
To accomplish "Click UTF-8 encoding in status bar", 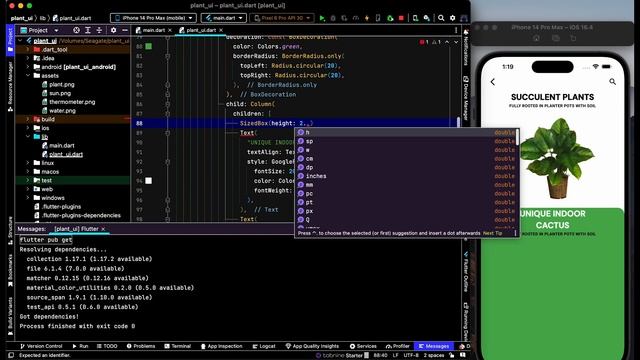I will [411, 356].
